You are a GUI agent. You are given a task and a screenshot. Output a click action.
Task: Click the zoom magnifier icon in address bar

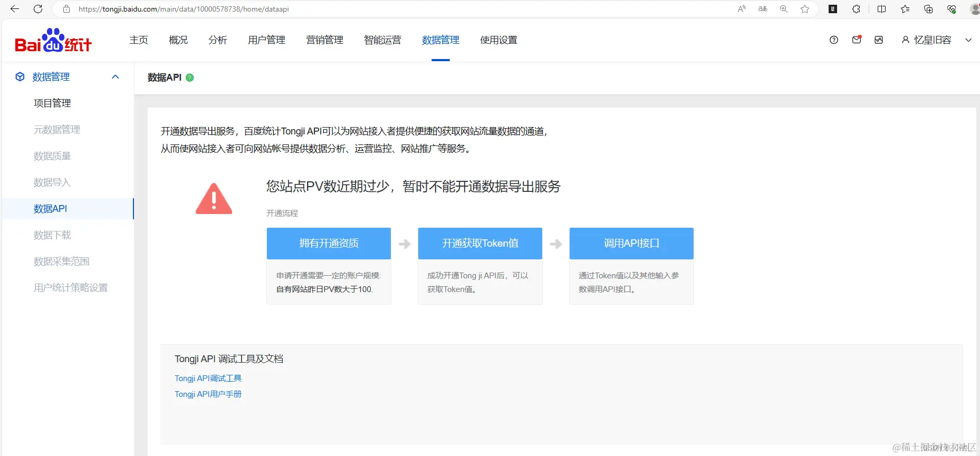(784, 9)
